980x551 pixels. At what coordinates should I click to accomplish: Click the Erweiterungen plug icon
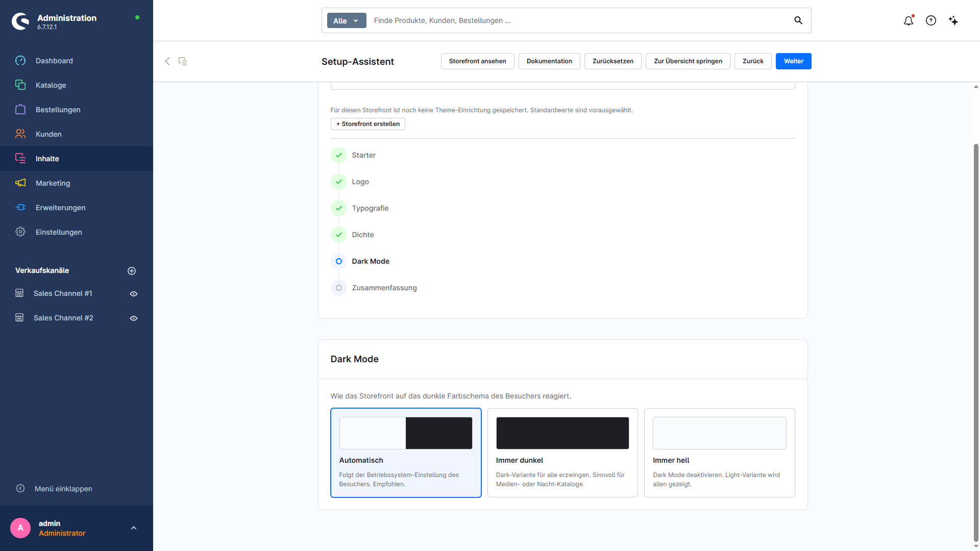click(x=20, y=208)
